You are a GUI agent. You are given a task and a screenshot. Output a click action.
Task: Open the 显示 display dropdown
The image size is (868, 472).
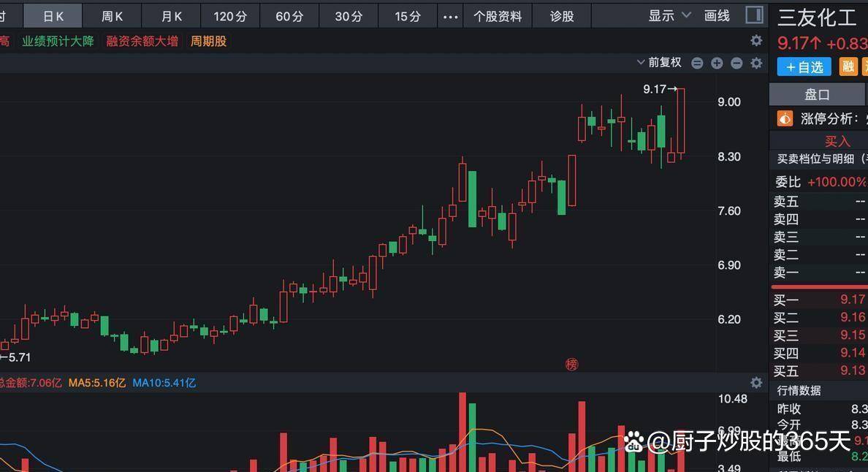point(669,15)
